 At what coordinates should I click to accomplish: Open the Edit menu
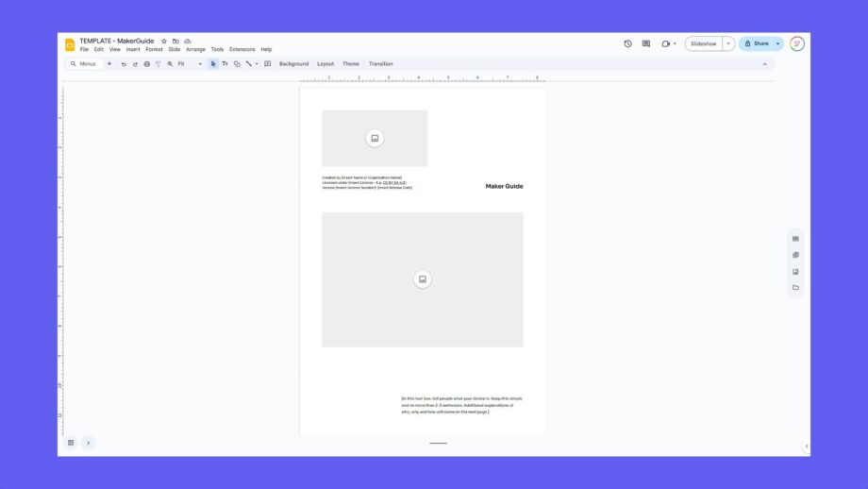(98, 49)
